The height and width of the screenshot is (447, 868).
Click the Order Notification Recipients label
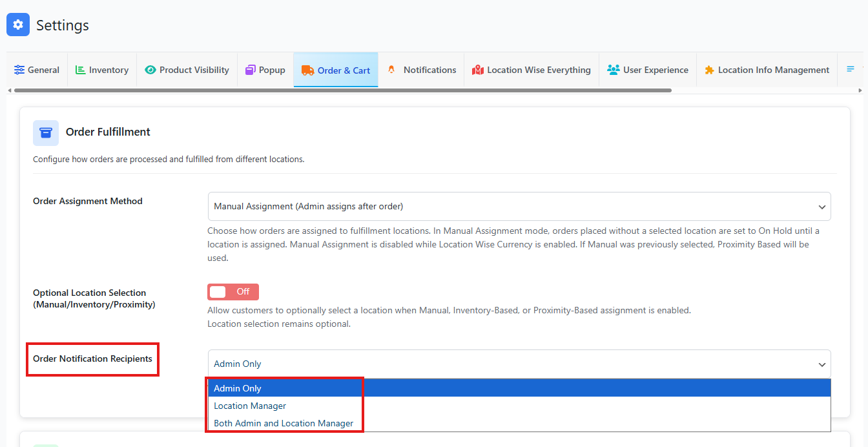[x=92, y=359]
